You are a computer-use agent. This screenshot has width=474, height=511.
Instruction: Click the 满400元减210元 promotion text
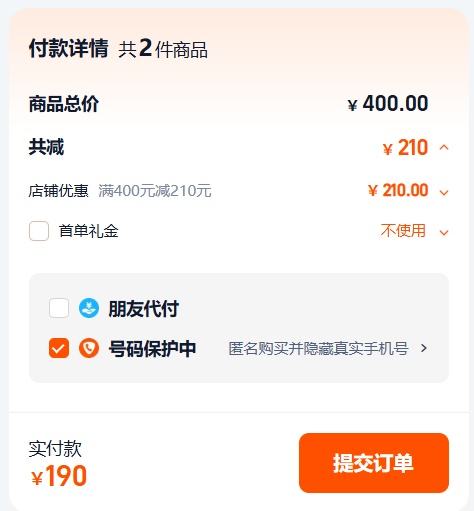(x=155, y=191)
